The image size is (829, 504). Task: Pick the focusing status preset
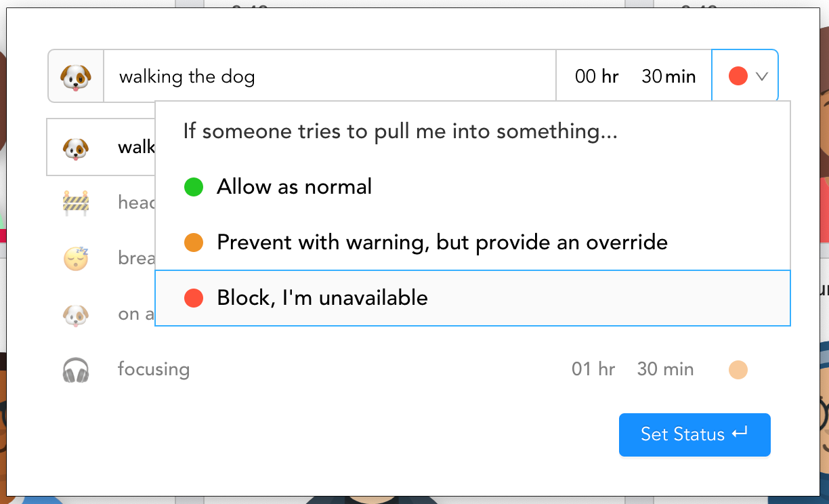click(x=154, y=370)
